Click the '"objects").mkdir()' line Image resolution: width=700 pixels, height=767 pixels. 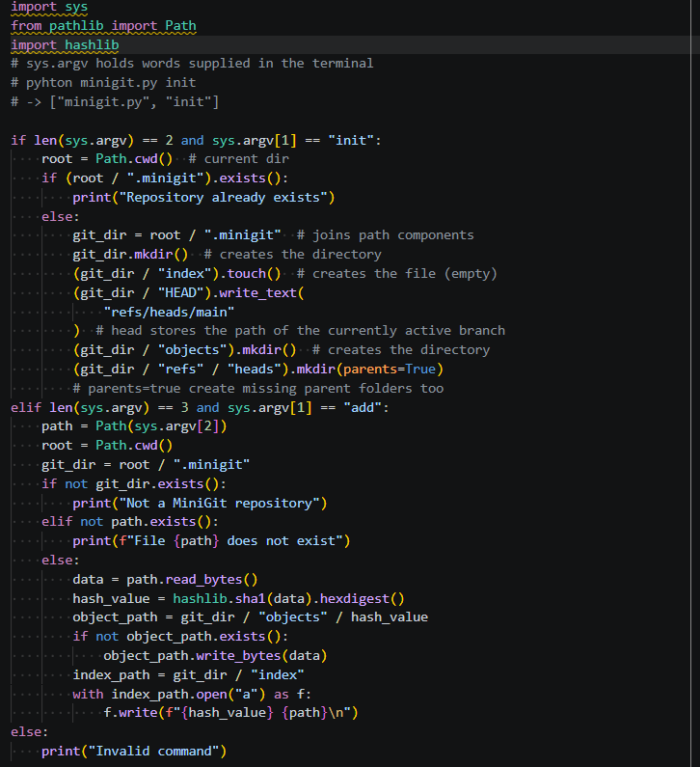tap(185, 350)
